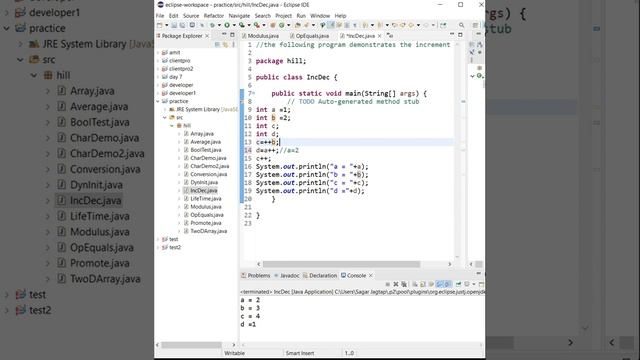This screenshot has width=640, height=360.
Task: Open the Window menu
Action: click(320, 16)
